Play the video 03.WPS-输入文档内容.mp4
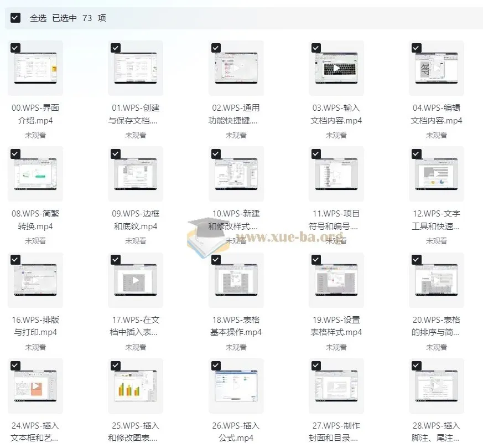The image size is (483, 448). pos(336,68)
